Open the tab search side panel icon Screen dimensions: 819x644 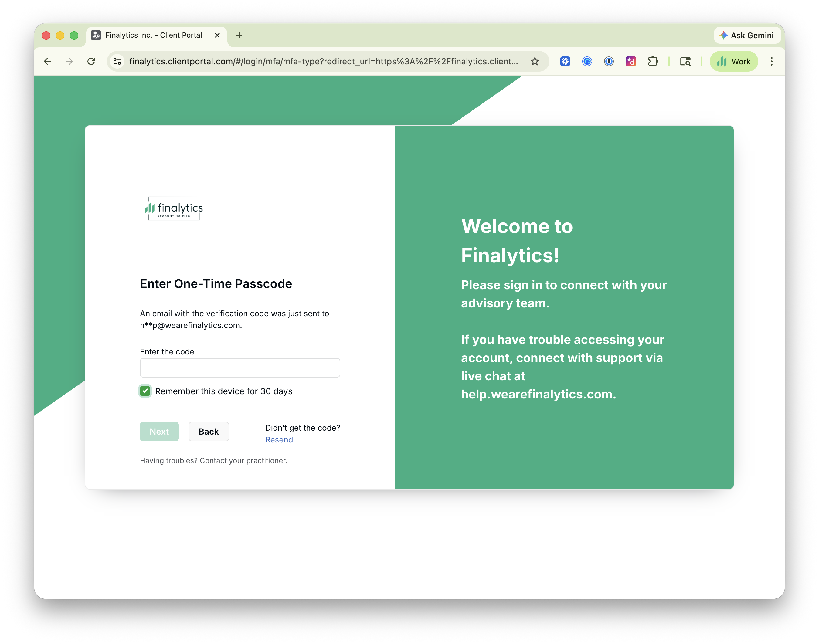coord(685,62)
